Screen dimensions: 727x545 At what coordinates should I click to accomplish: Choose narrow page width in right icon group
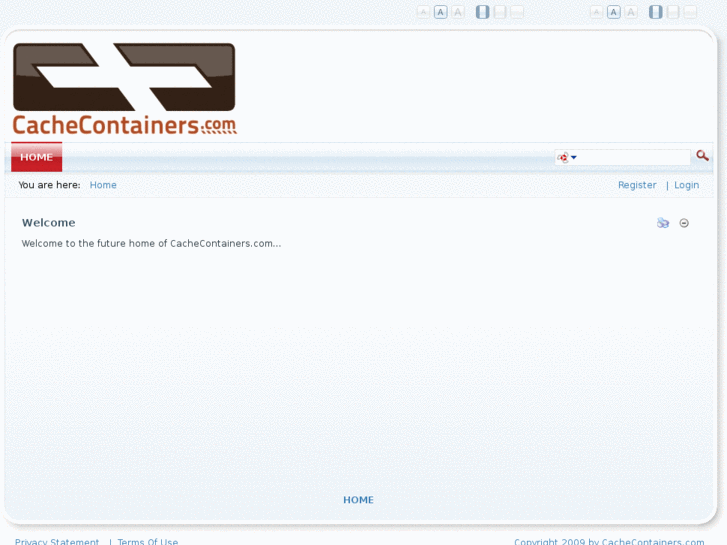click(656, 12)
